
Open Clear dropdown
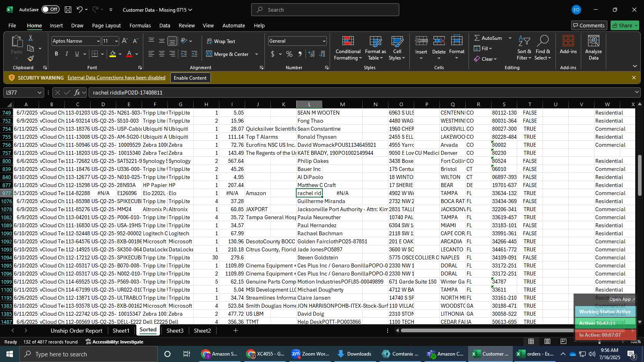click(x=485, y=59)
